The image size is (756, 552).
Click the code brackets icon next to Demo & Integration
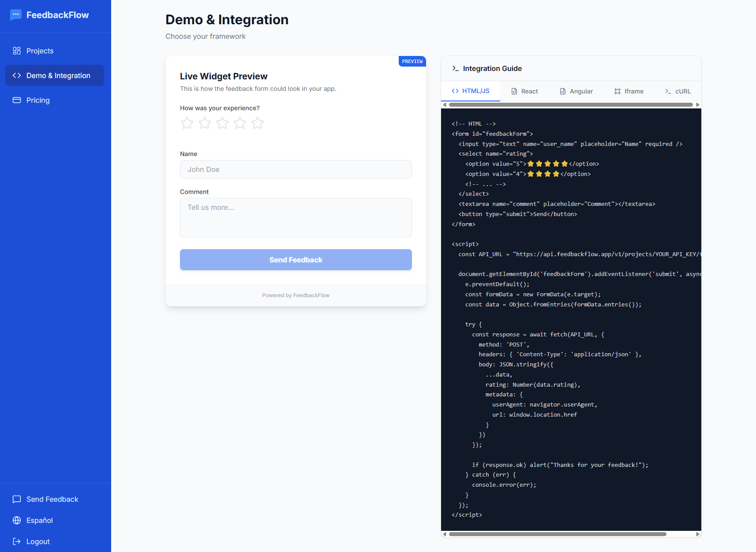pos(17,75)
